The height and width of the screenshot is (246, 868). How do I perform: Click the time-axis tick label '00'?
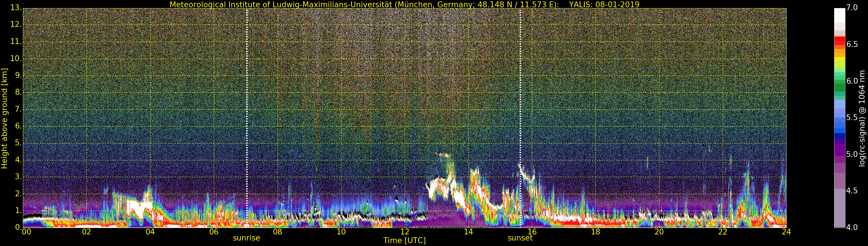26,232
